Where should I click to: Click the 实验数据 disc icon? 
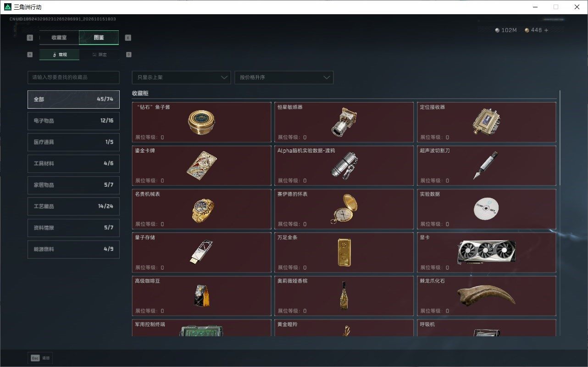tap(486, 209)
